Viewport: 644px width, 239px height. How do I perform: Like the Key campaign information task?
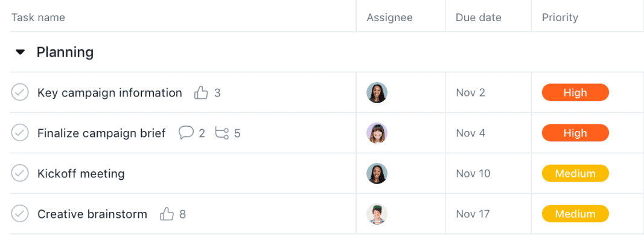(201, 92)
